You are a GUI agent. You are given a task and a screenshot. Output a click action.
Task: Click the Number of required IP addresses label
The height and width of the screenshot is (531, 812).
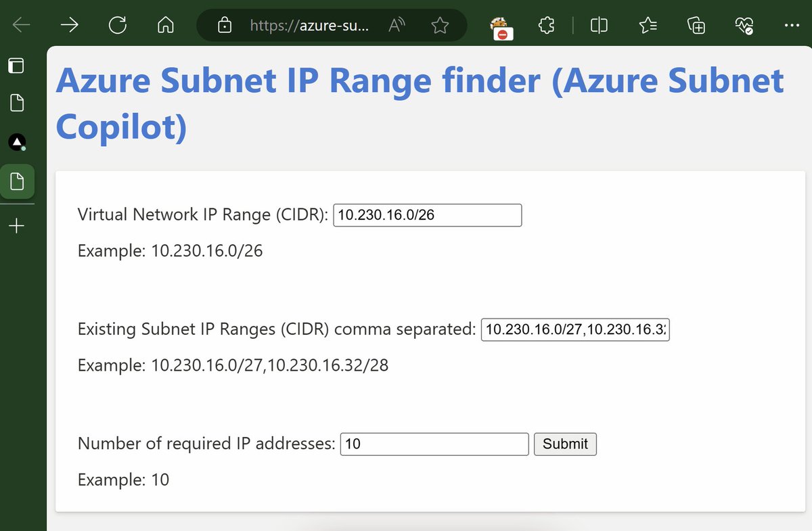click(206, 444)
